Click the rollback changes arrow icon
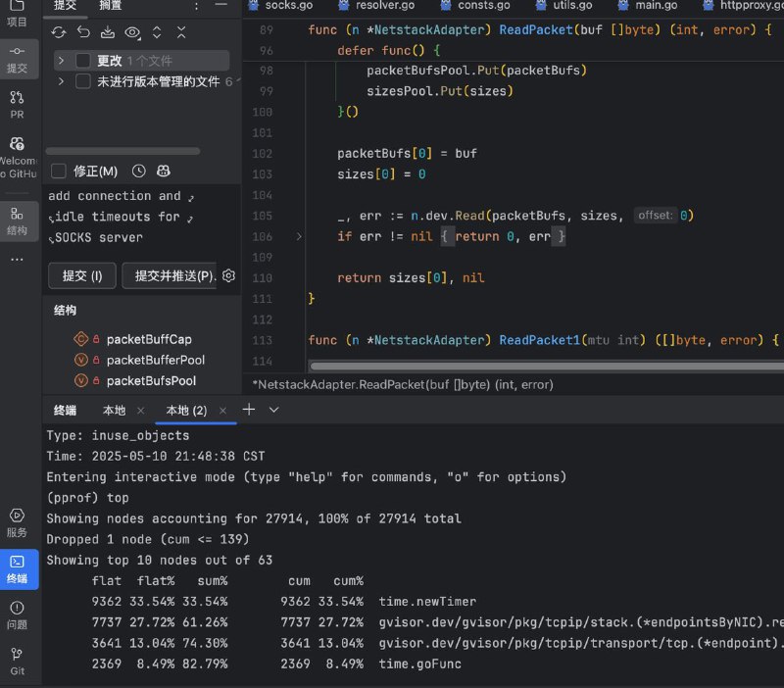Viewport: 784px width, 688px height. tap(83, 32)
